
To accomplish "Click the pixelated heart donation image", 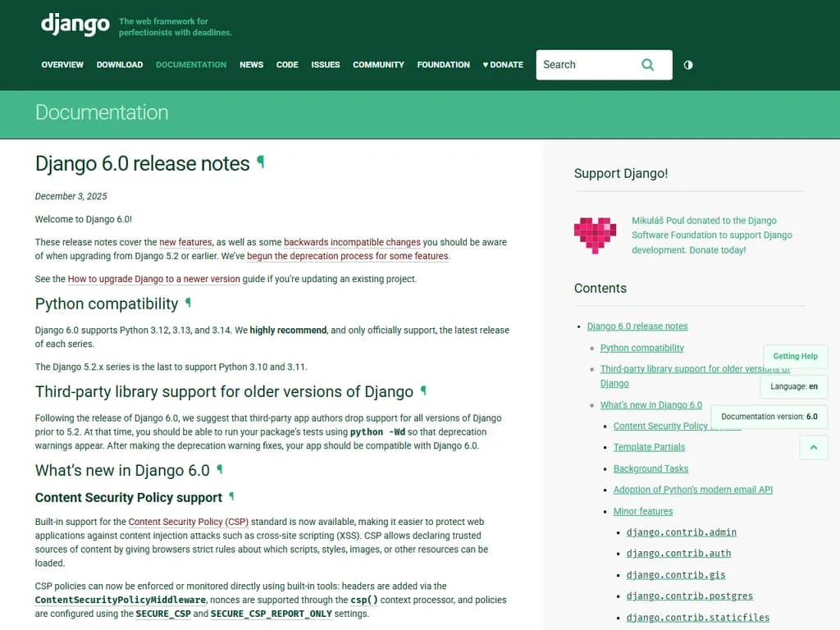I will tap(595, 235).
